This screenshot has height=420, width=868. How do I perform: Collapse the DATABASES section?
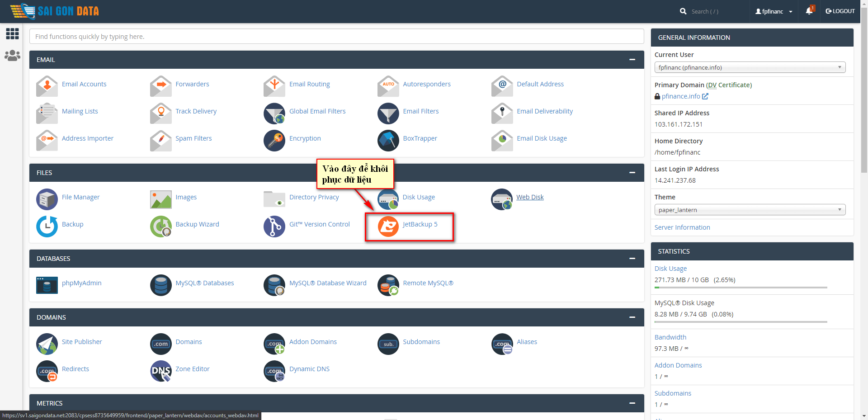point(632,259)
